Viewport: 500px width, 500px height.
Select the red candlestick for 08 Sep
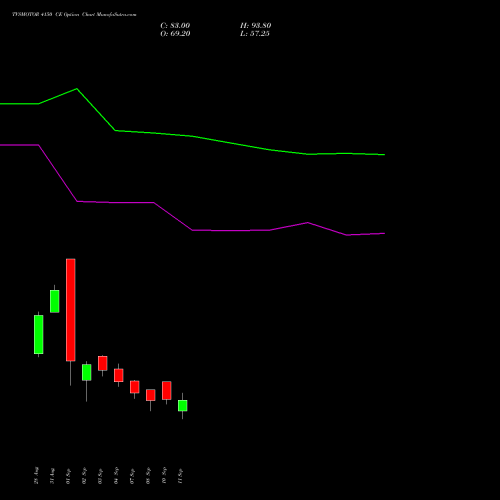click(x=151, y=395)
